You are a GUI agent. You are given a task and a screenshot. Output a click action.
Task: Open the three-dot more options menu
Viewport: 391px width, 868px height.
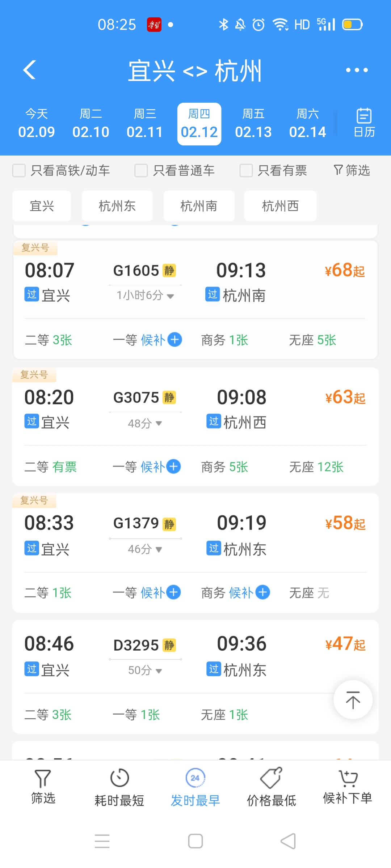click(x=357, y=70)
